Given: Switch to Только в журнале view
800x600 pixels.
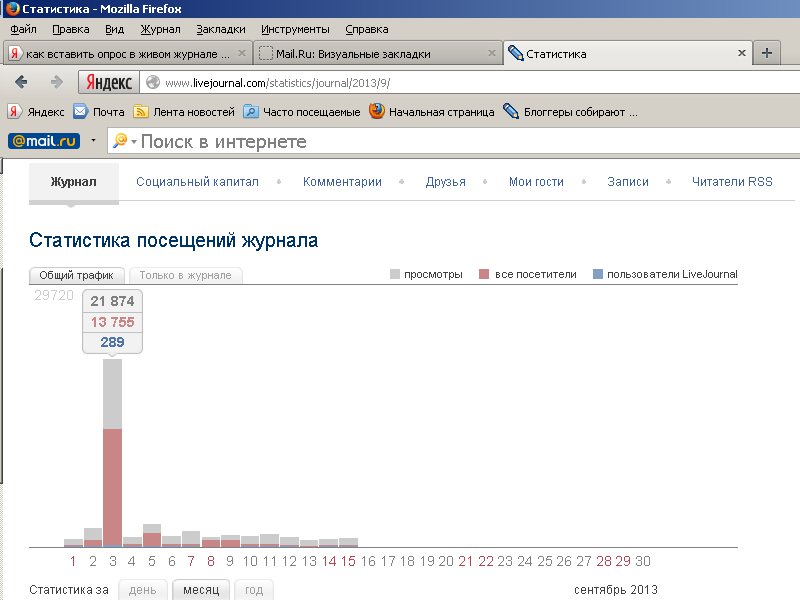Looking at the screenshot, I should click(185, 275).
